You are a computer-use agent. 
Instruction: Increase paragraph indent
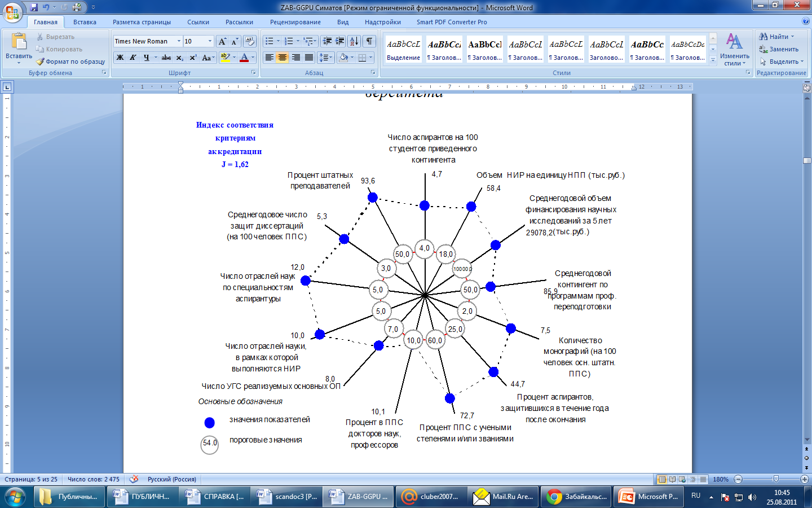tap(340, 41)
